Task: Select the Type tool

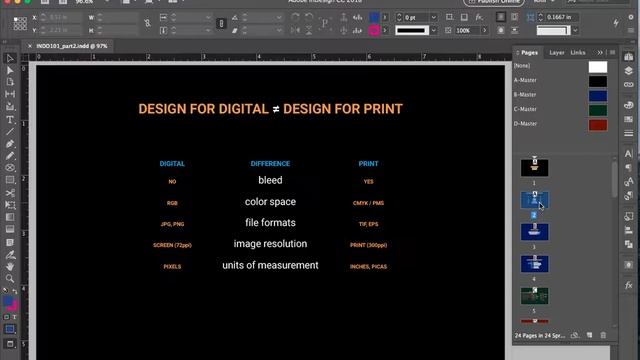Action: point(10,120)
